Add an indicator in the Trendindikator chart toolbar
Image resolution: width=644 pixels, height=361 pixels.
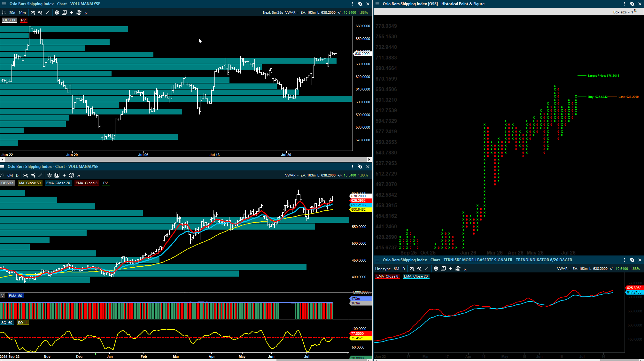(412, 269)
